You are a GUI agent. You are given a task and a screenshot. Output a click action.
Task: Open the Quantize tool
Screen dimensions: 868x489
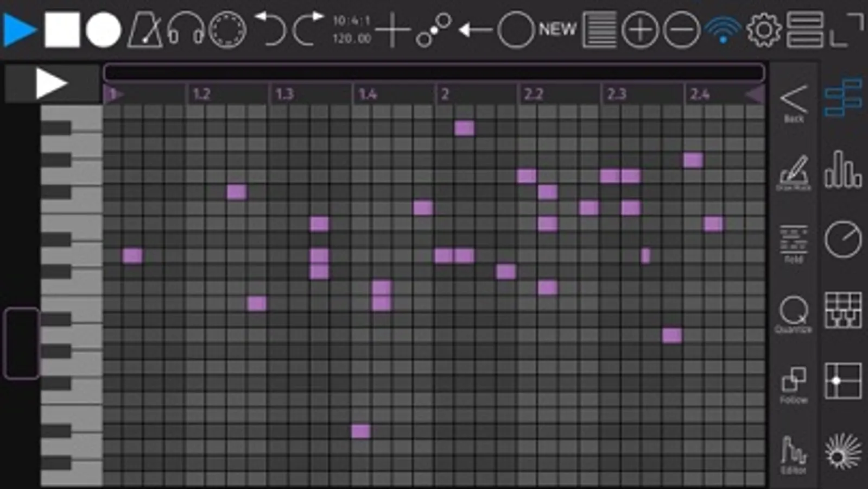click(x=794, y=315)
